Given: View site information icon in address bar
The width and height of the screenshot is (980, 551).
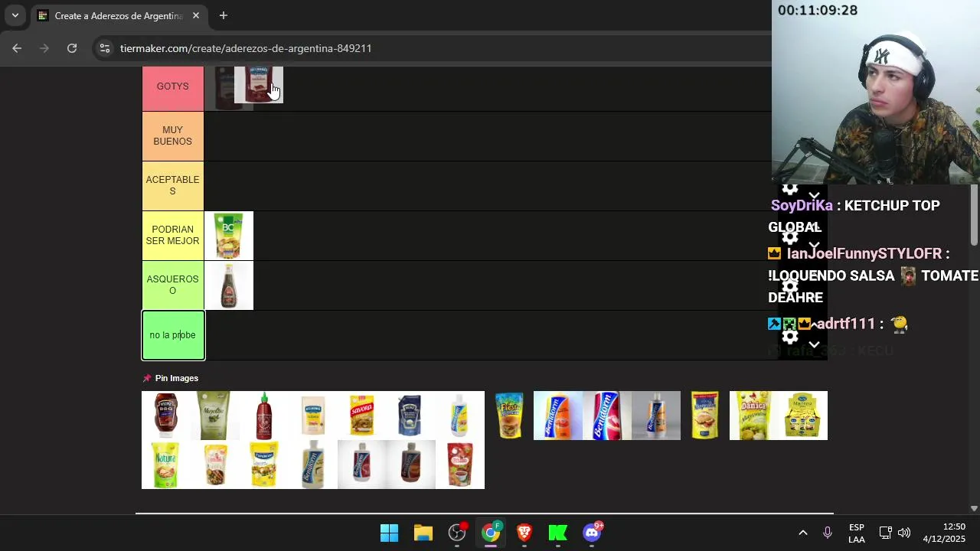Looking at the screenshot, I should pos(105,48).
